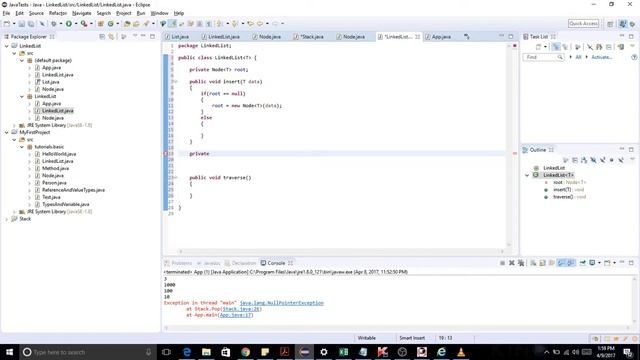Toggle Link with Editor in Package Explorer

coord(111,37)
